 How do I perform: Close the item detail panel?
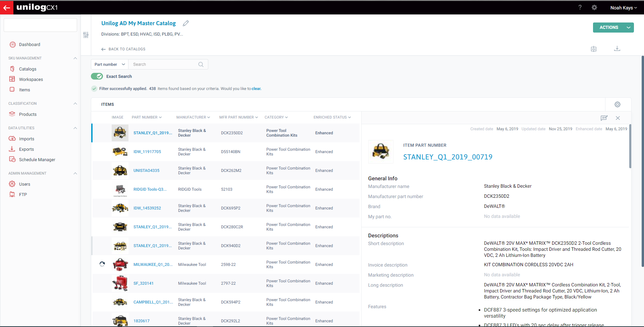coord(618,118)
